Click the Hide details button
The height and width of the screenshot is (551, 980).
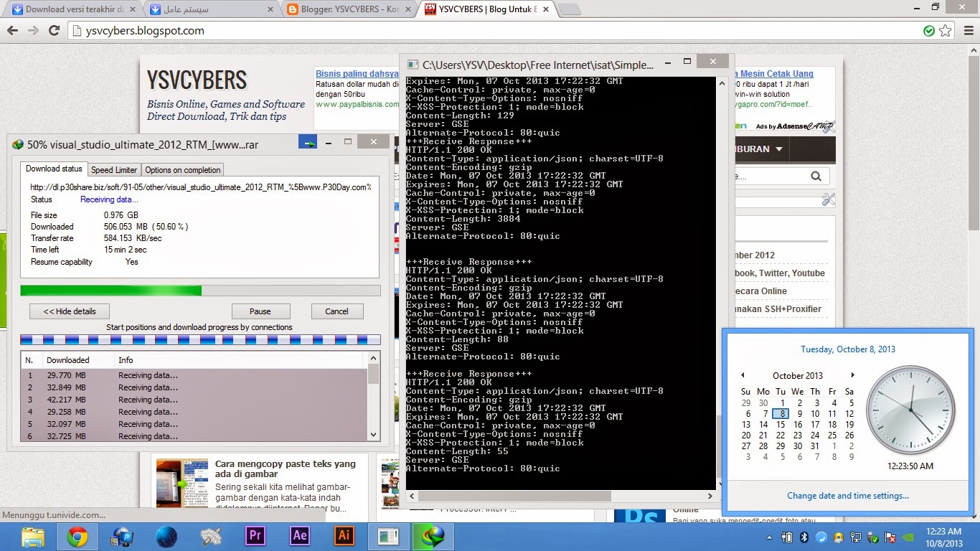pos(70,311)
